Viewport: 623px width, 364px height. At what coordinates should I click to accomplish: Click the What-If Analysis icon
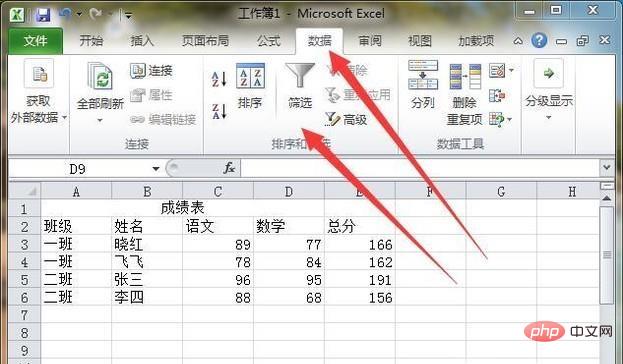click(x=497, y=119)
